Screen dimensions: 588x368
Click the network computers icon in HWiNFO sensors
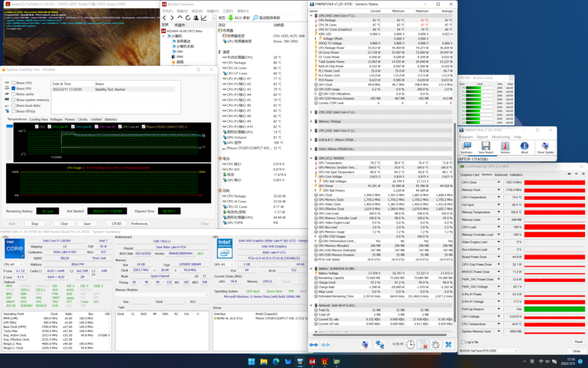[x=379, y=345]
